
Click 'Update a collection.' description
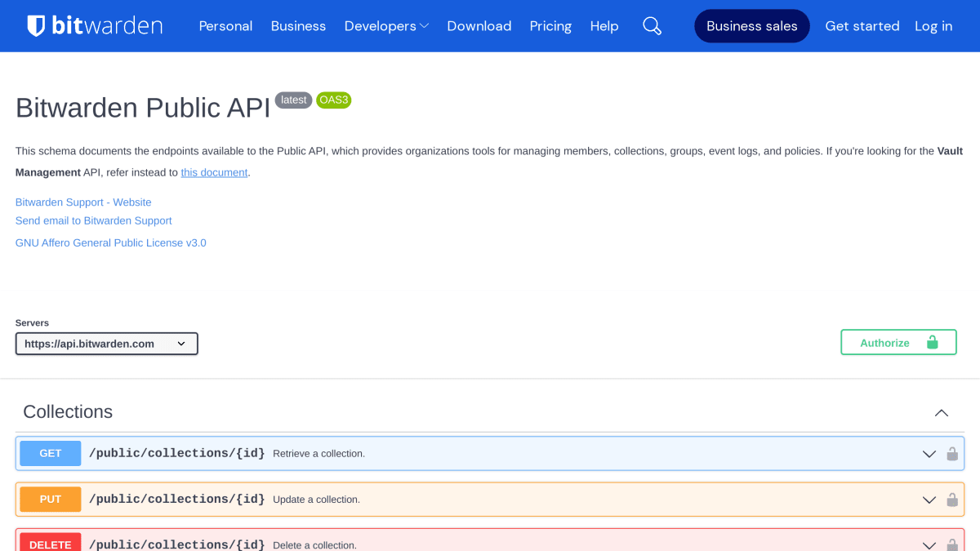tap(317, 500)
